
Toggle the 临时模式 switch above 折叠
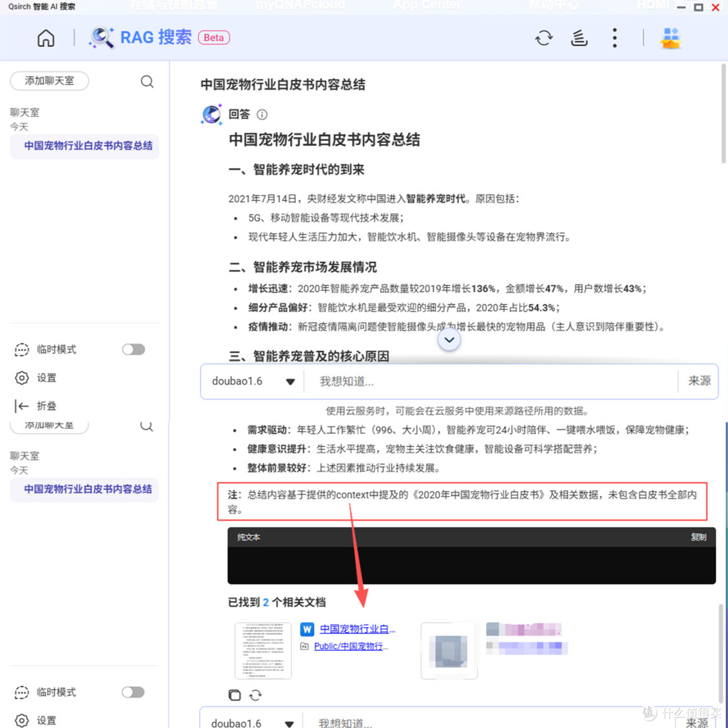point(133,350)
